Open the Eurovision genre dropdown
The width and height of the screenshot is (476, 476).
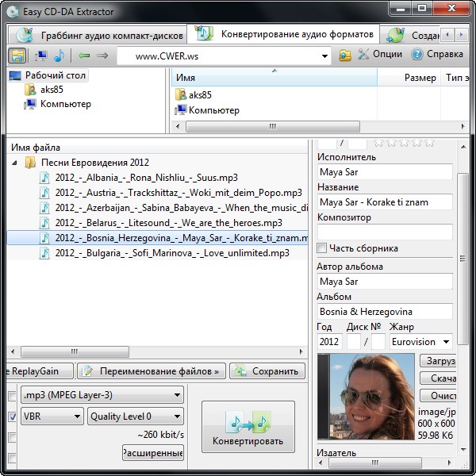(x=446, y=342)
